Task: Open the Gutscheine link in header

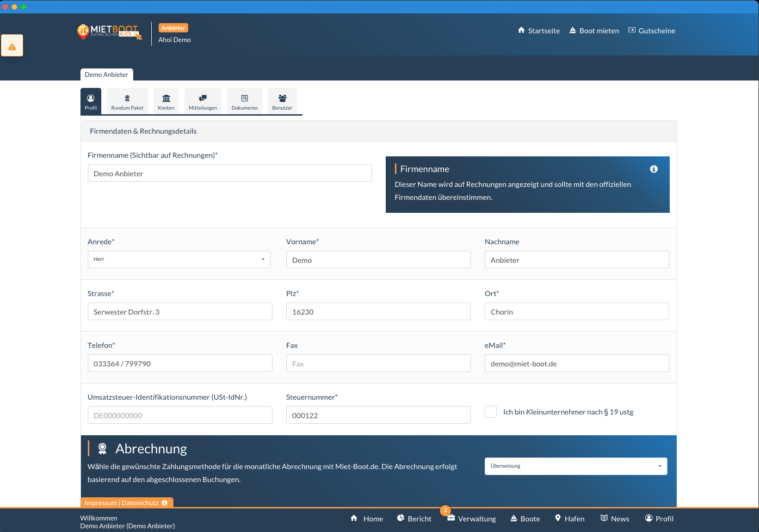Action: [x=651, y=31]
